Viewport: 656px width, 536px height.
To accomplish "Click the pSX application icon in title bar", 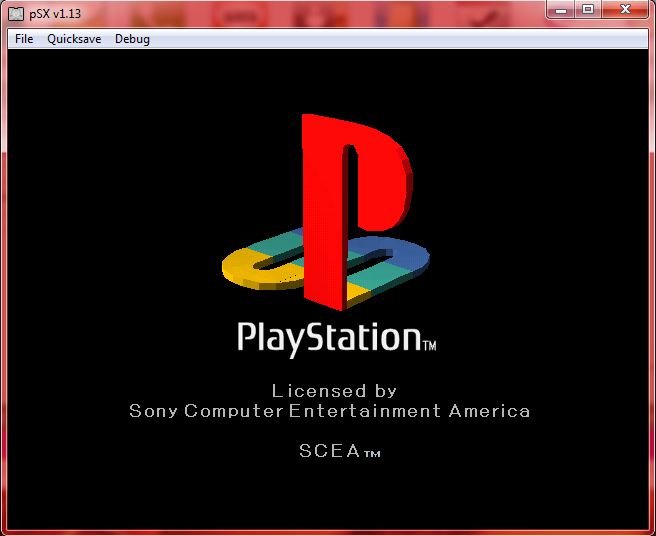I will [16, 13].
